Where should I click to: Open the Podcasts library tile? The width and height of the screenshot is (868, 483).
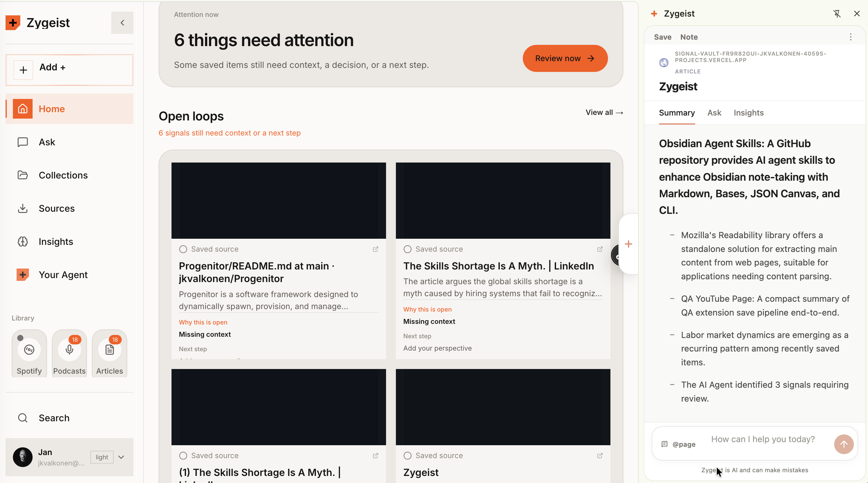(x=69, y=353)
